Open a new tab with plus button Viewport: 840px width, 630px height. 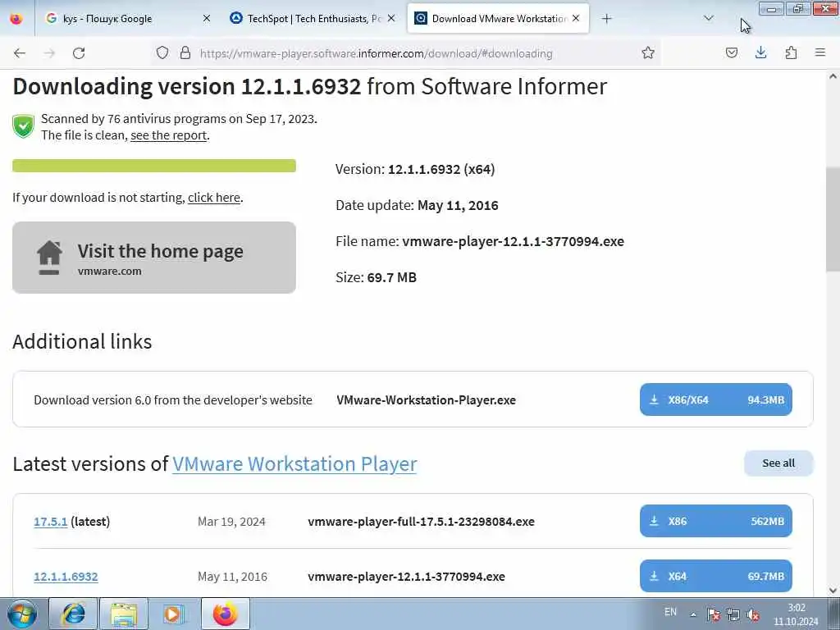point(606,19)
